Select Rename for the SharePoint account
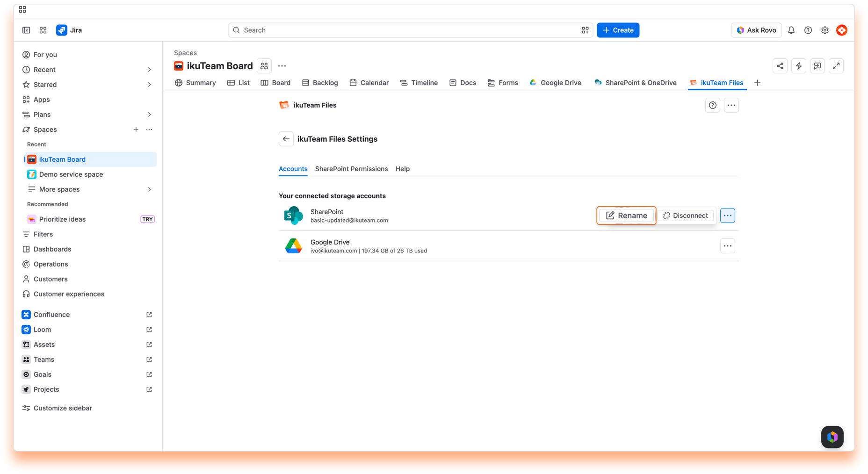Image resolution: width=868 pixels, height=474 pixels. click(626, 215)
